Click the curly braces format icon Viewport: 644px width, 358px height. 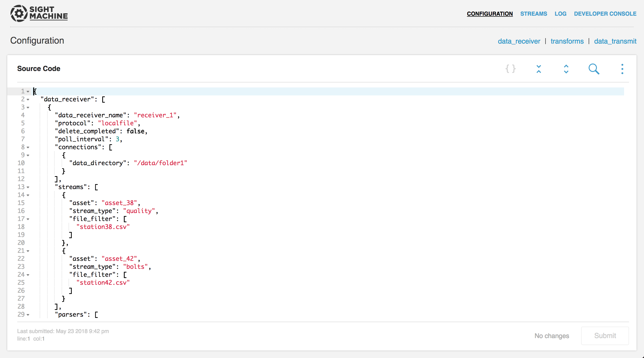coord(511,69)
